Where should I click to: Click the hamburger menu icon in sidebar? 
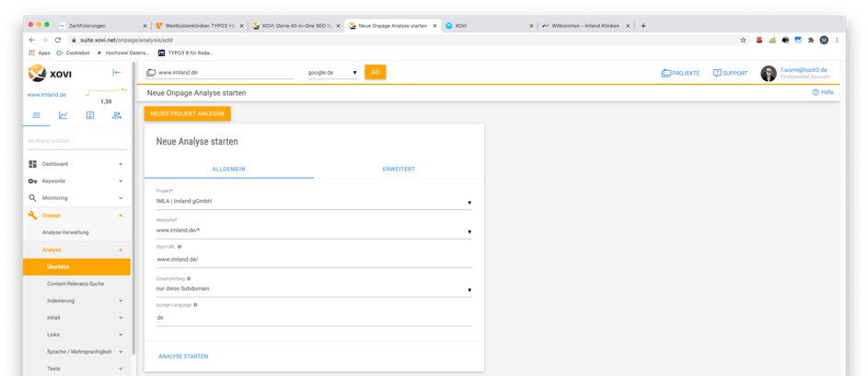[36, 115]
